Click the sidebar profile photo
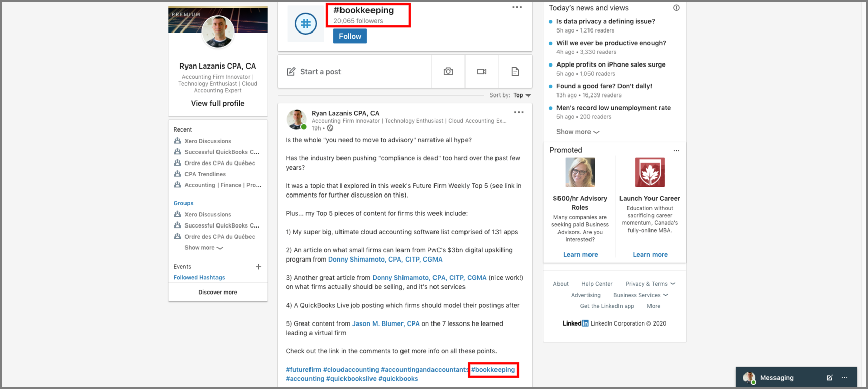This screenshot has width=868, height=389. (218, 31)
